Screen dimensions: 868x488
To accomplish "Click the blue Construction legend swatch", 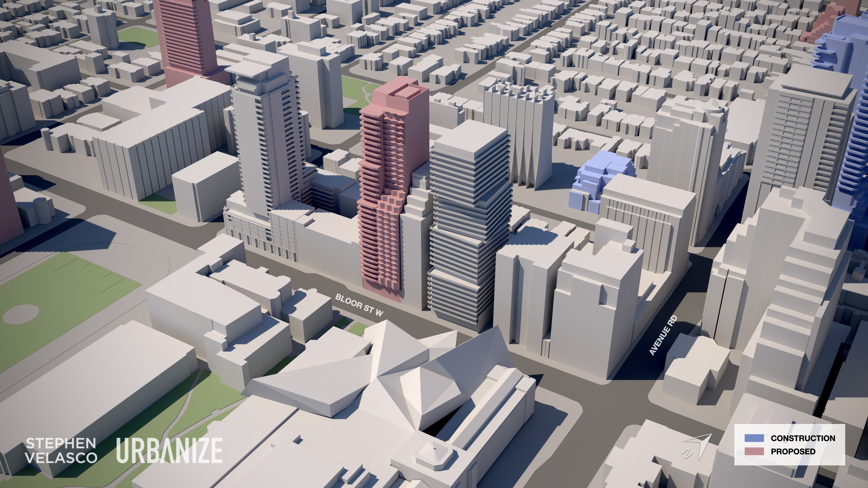I will pos(754,438).
